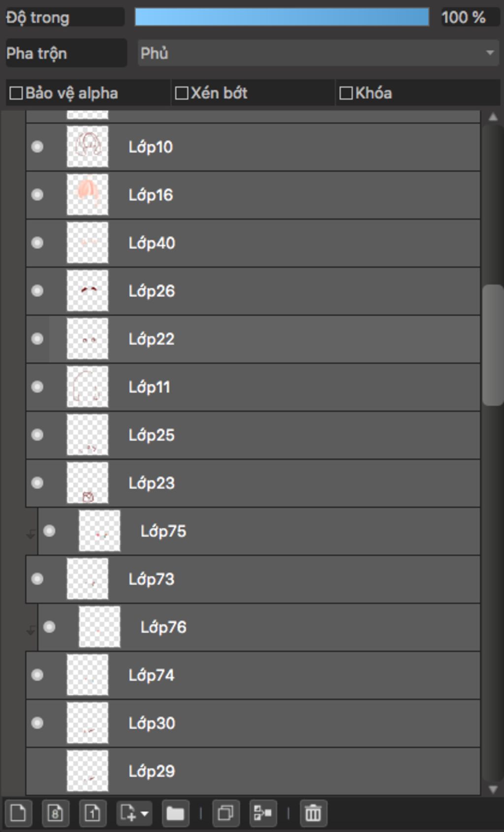Add a new 1-bit layer
Viewport: 504px width, 832px height.
click(92, 813)
